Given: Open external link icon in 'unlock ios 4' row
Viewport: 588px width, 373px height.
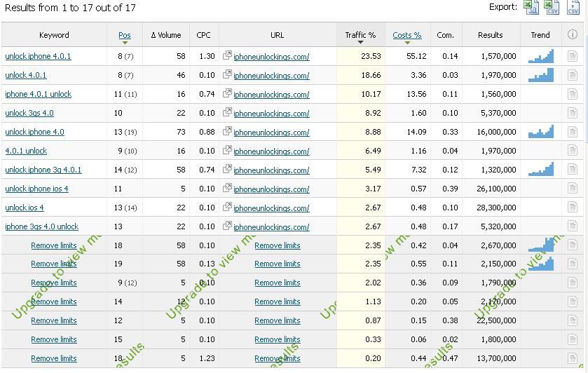Looking at the screenshot, I should [227, 208].
